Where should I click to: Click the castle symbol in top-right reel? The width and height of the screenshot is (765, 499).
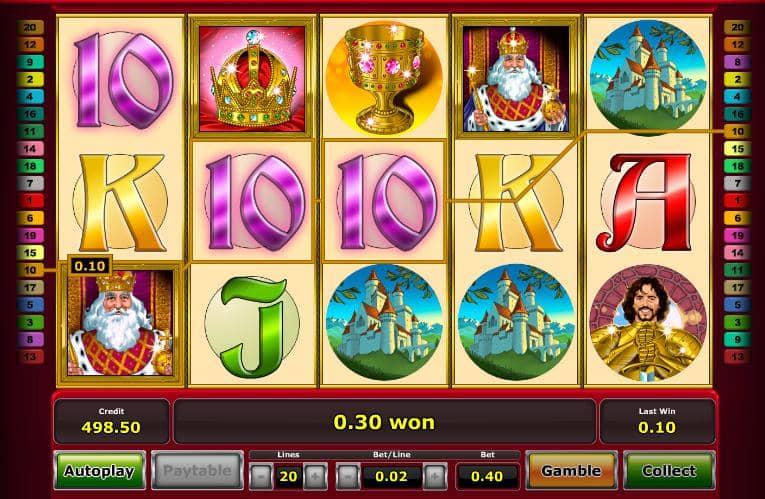[647, 77]
